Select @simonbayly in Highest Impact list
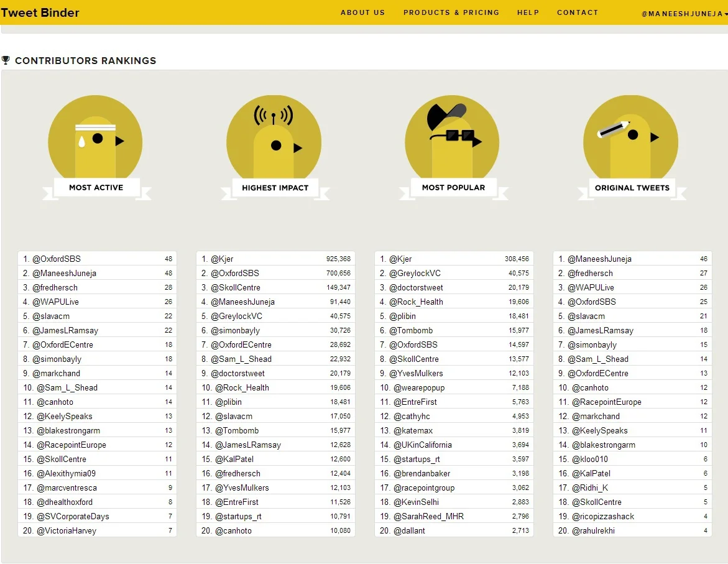 [236, 330]
